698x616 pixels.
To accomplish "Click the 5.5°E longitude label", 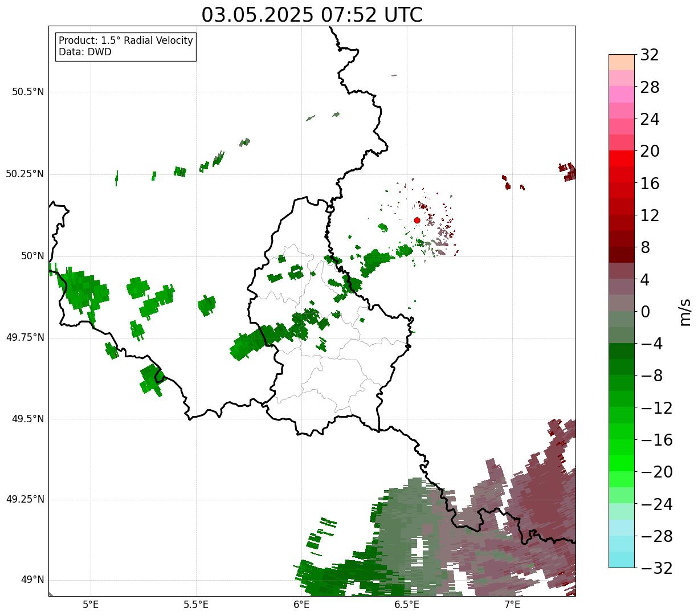I will (196, 605).
